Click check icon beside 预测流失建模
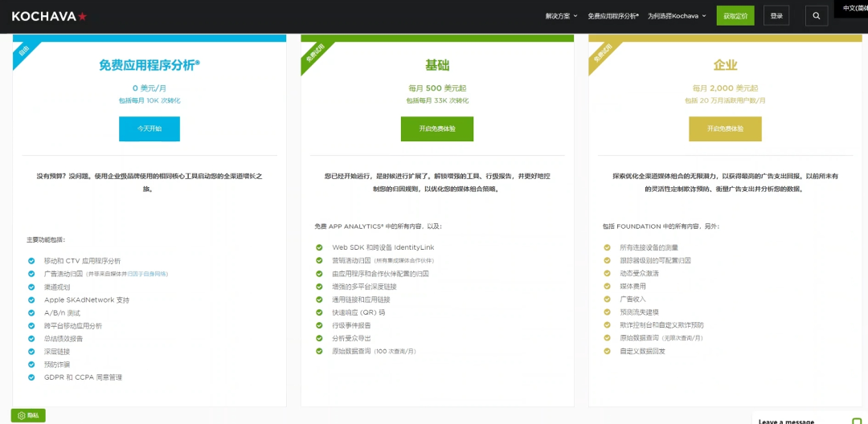Screen dimensions: 868x424 [x=608, y=312]
